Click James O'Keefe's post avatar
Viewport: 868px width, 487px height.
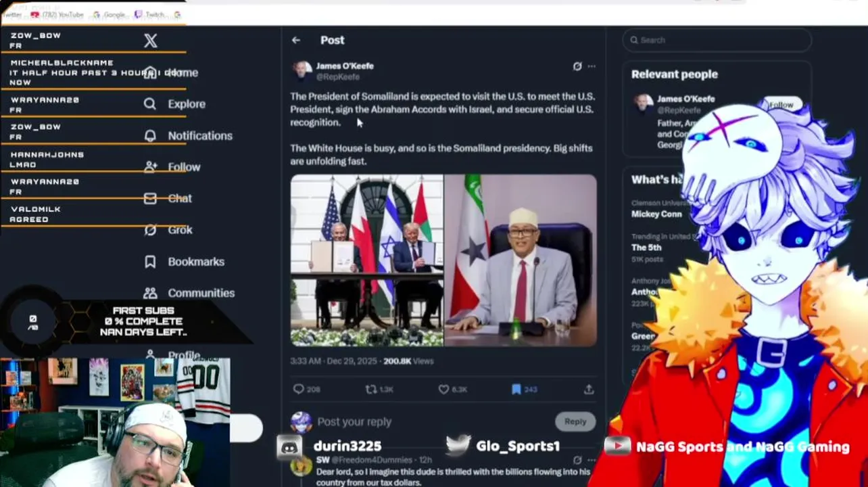coord(302,70)
